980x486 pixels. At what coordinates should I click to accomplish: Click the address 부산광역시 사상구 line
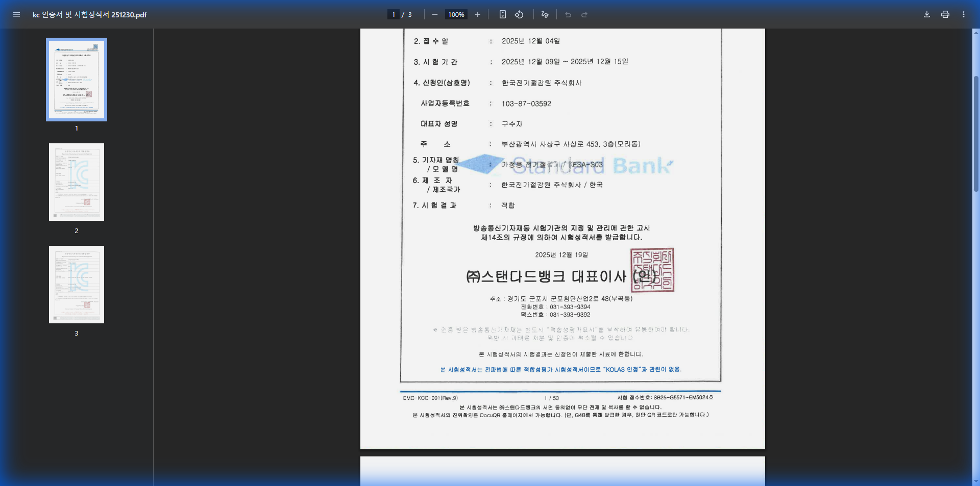click(571, 144)
